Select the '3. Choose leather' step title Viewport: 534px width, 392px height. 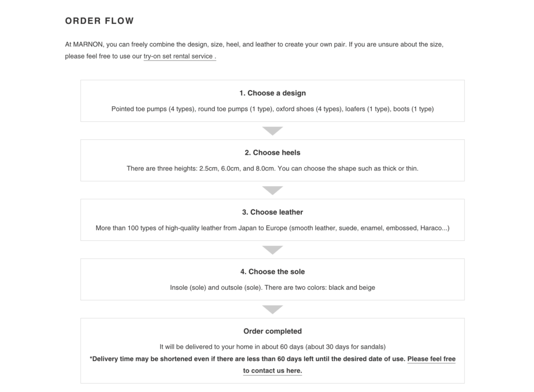click(x=272, y=212)
